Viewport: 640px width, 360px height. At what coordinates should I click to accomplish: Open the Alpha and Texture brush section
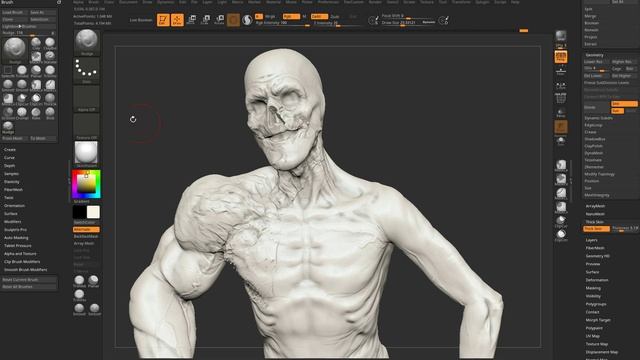pyautogui.click(x=20, y=253)
